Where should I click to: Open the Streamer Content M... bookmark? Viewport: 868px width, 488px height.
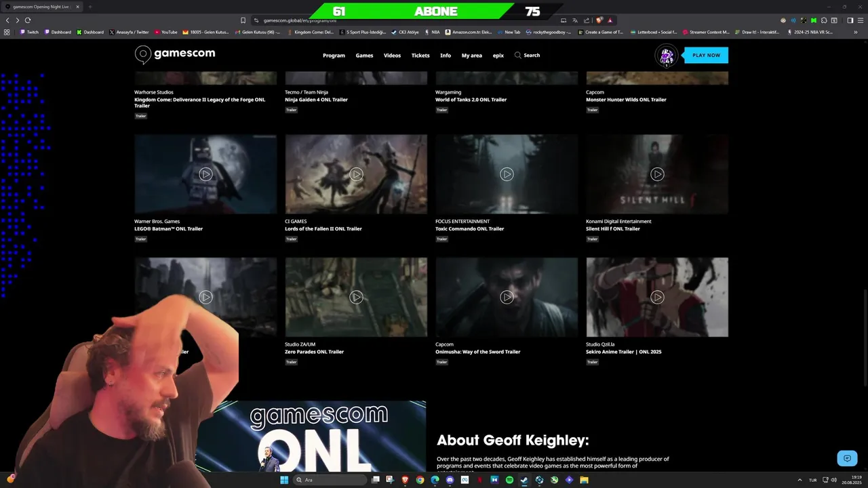pos(706,32)
